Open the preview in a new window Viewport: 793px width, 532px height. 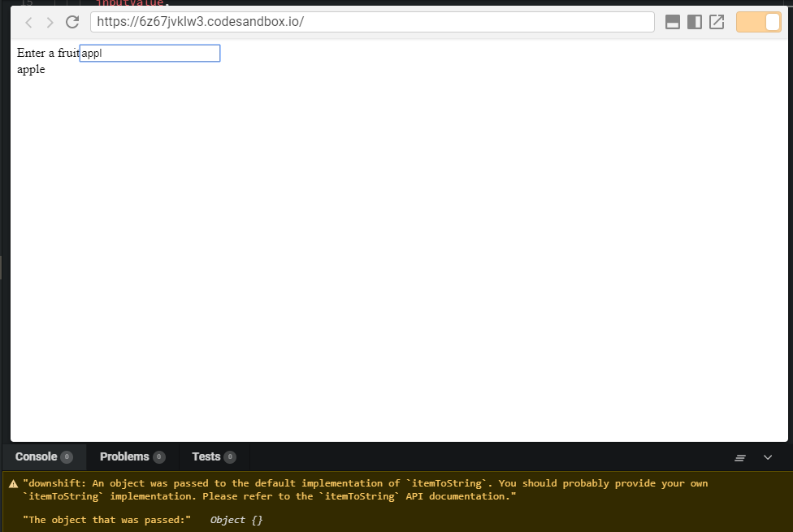click(x=717, y=22)
